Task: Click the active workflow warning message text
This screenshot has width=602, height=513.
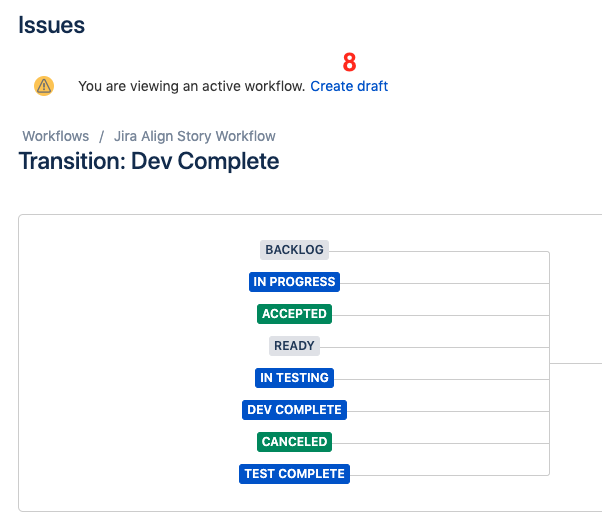Action: [192, 86]
